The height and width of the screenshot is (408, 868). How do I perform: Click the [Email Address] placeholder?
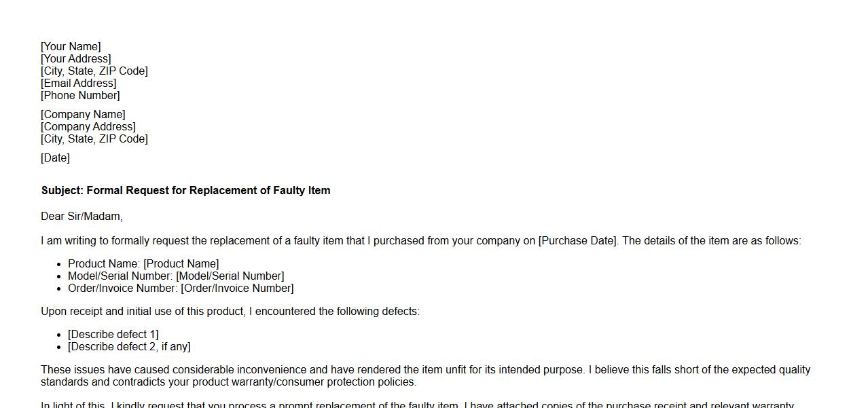[78, 84]
